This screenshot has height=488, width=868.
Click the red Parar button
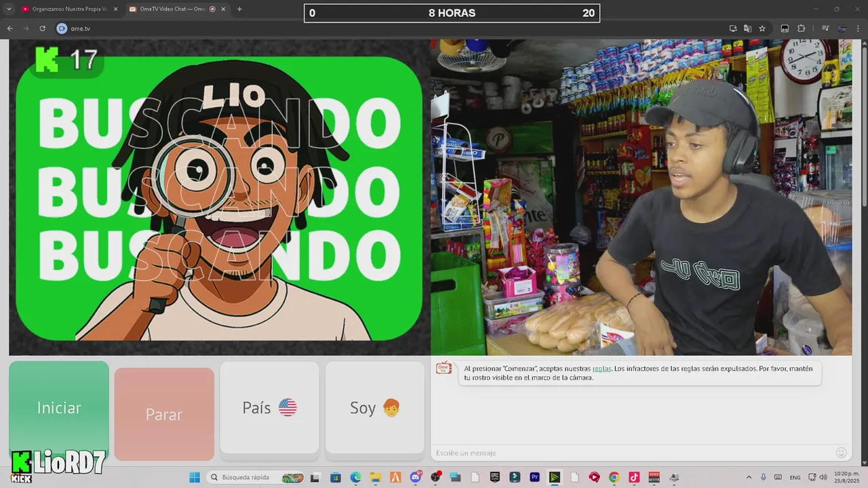pos(164,414)
